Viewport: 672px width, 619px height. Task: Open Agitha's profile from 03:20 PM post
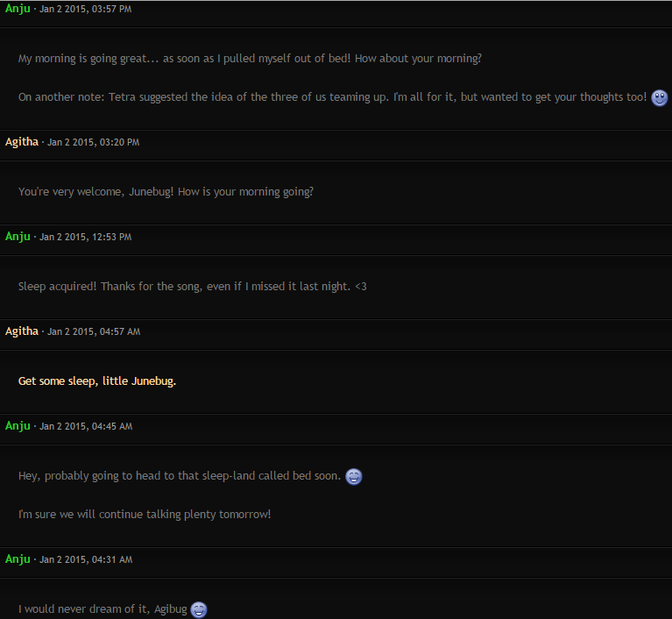click(x=21, y=141)
